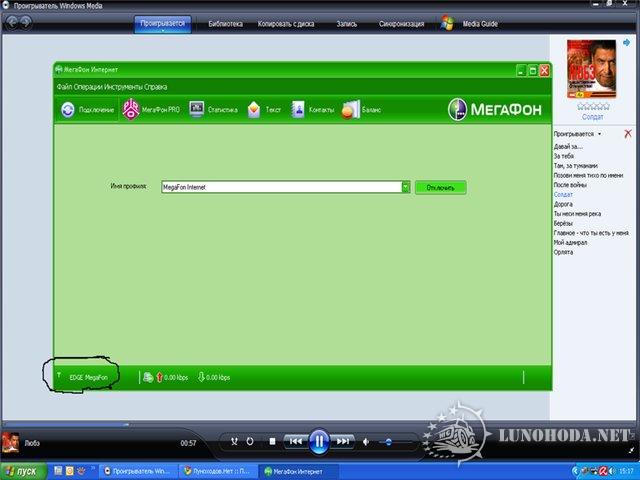640x480 pixels.
Task: Expand the profile name dropdown arrow
Action: tap(406, 187)
